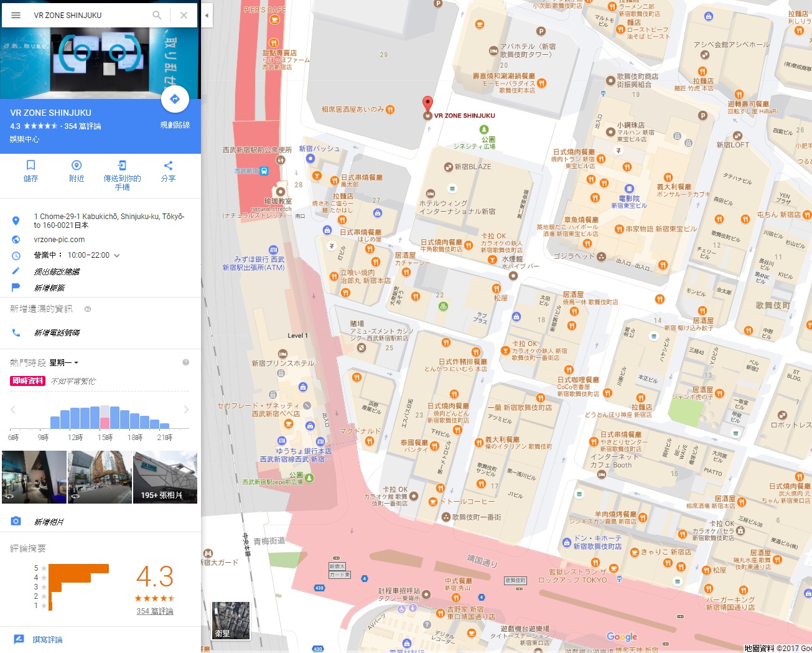This screenshot has height=653, width=812.
Task: Select the マクドナルド restaurant marker
Action: [x=370, y=441]
